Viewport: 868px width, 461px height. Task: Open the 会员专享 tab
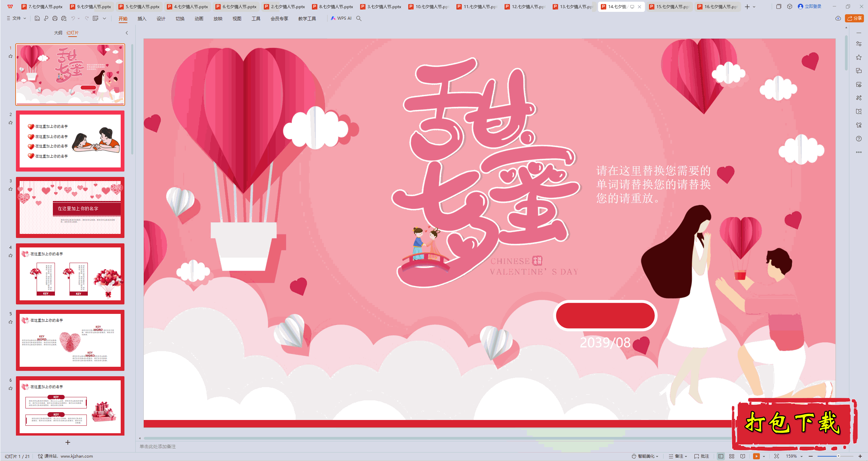279,19
